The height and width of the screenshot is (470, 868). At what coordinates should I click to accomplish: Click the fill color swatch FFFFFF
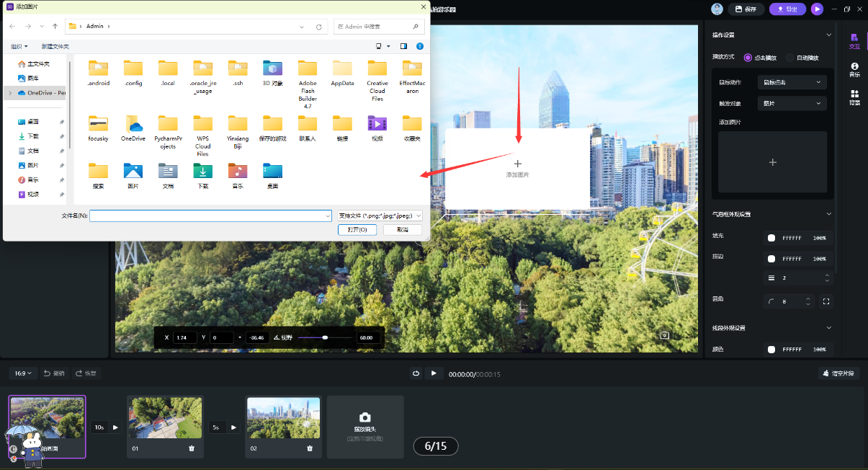[x=771, y=238]
